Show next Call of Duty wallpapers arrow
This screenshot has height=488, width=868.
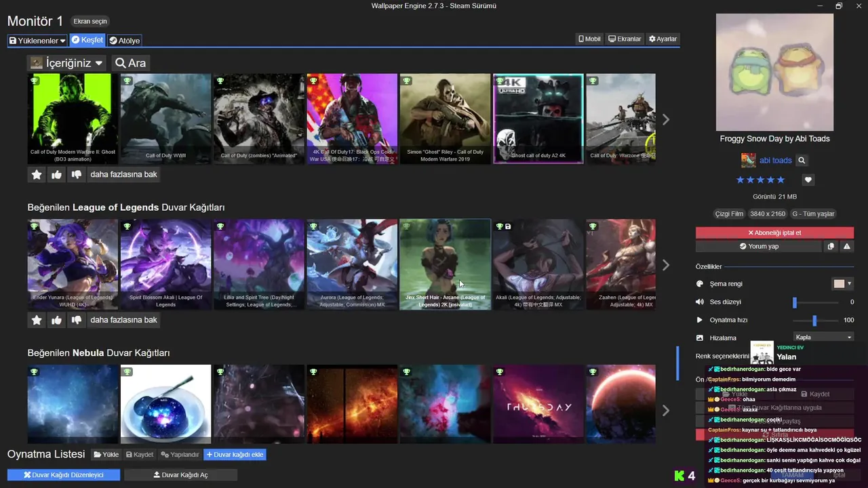(x=666, y=119)
